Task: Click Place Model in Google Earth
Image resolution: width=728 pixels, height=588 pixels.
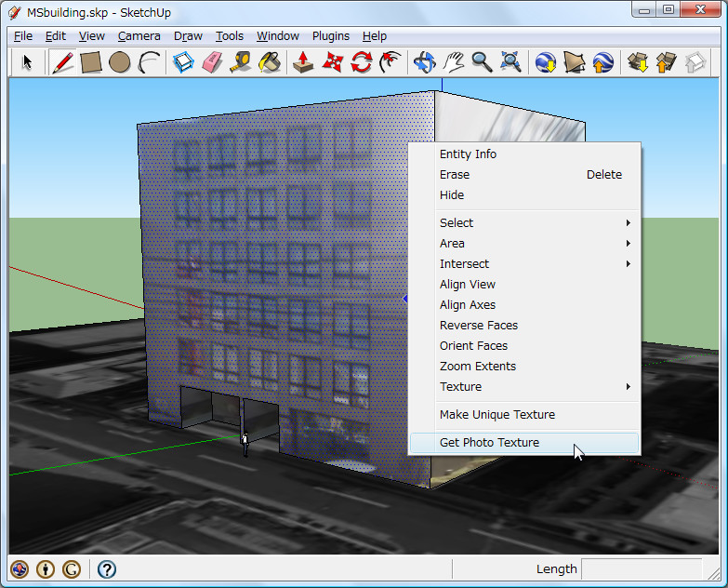Action: click(602, 62)
